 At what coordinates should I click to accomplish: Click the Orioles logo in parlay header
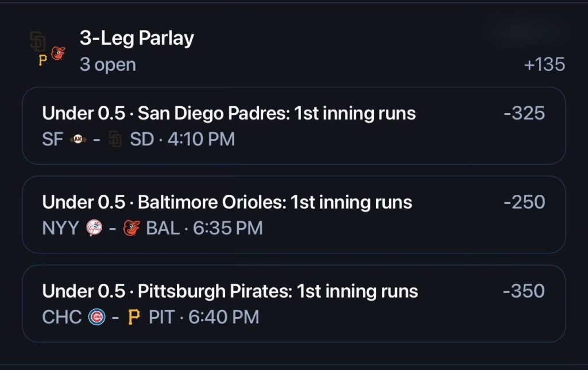click(58, 53)
